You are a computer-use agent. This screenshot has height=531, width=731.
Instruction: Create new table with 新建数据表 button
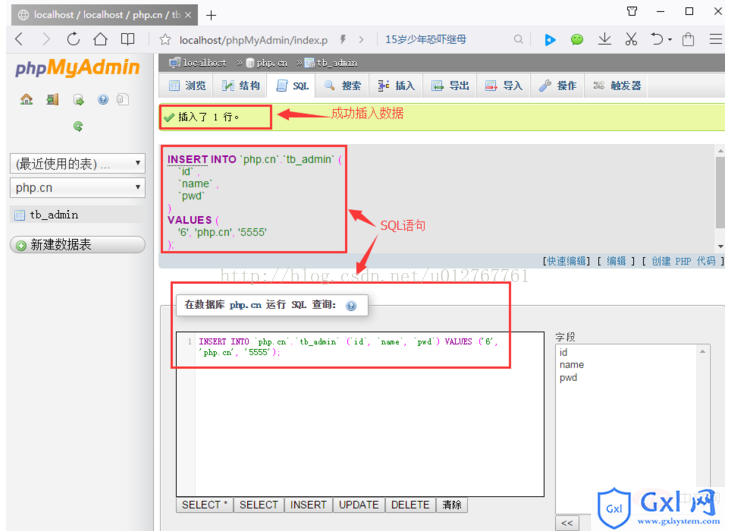click(x=77, y=245)
